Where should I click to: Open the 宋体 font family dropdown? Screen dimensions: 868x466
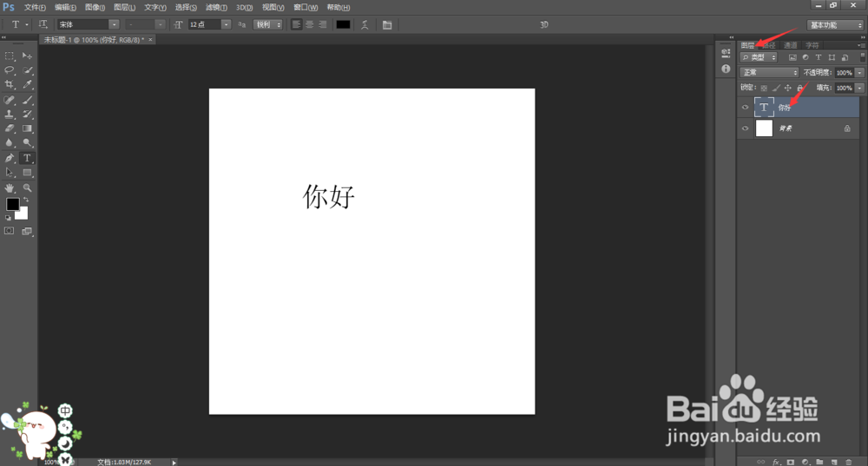(x=89, y=24)
